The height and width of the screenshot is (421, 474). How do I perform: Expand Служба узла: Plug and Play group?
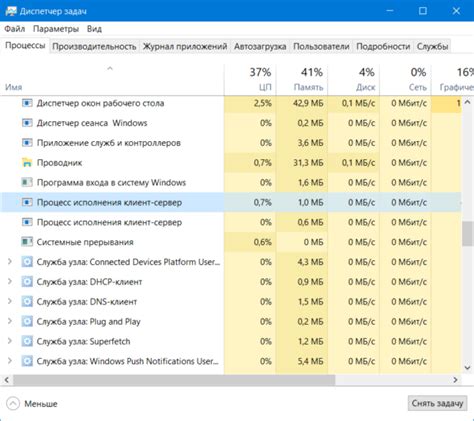point(10,321)
